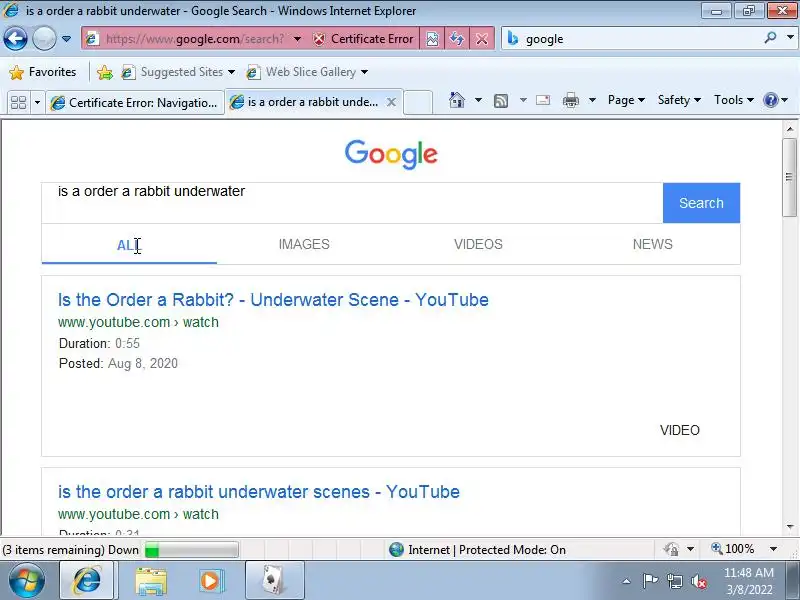Expand the address bar autocomplete dropdown

pyautogui.click(x=297, y=39)
